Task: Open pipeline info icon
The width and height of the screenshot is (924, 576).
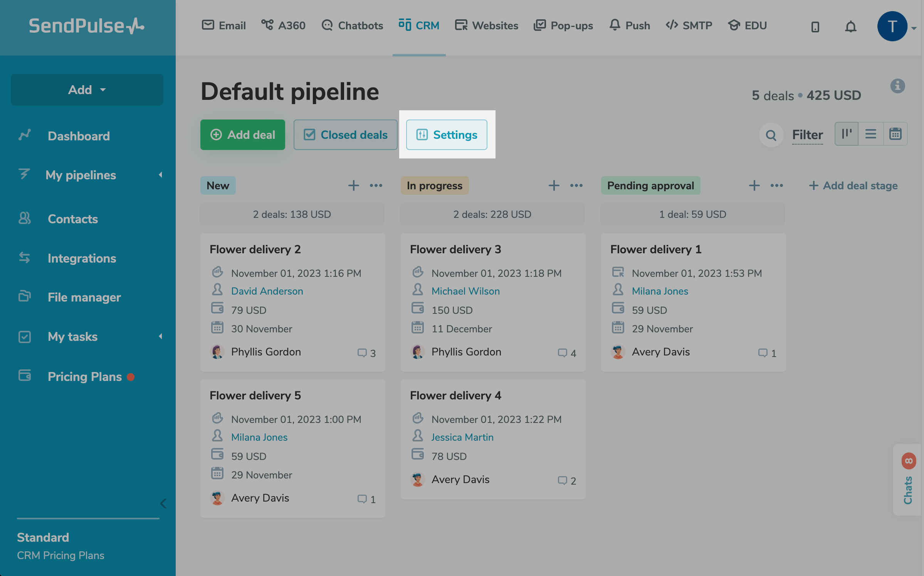Action: 897,86
